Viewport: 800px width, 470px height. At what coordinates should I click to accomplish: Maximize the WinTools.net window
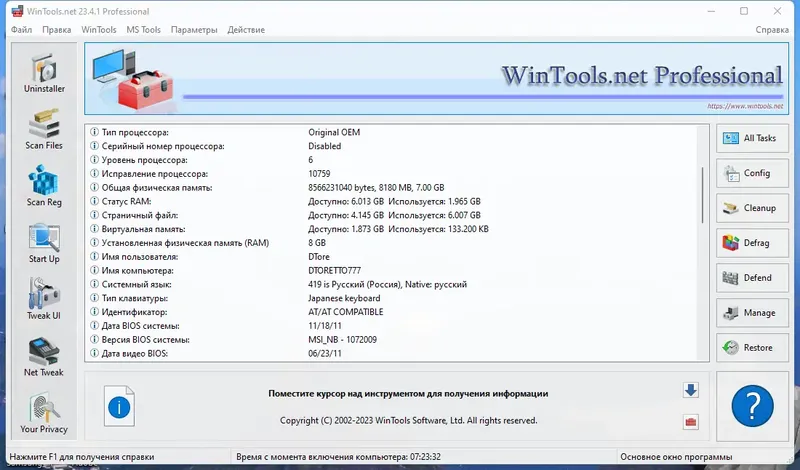coord(744,11)
